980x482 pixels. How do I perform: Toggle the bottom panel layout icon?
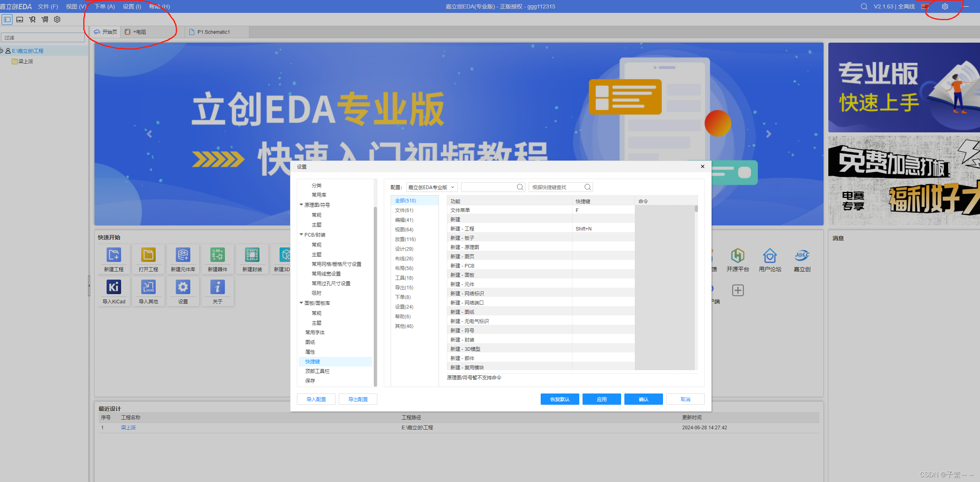[20, 19]
